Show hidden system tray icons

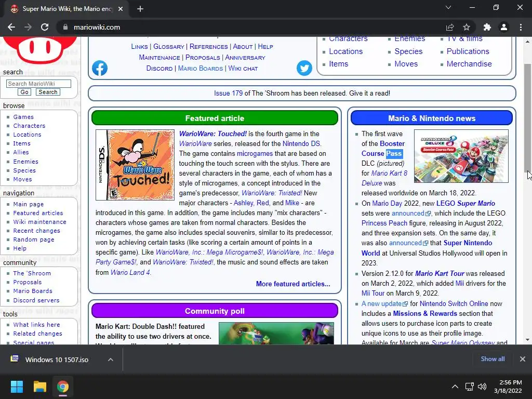click(x=455, y=387)
